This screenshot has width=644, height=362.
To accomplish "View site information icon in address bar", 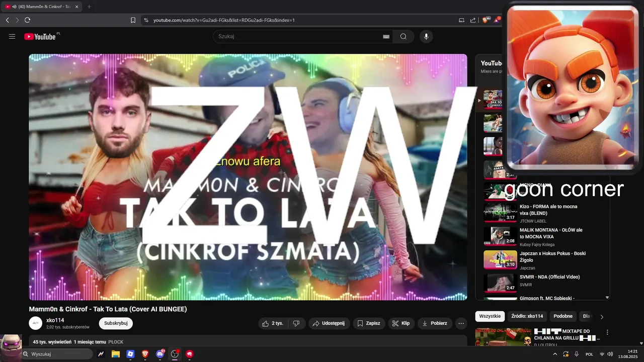I will [x=146, y=20].
